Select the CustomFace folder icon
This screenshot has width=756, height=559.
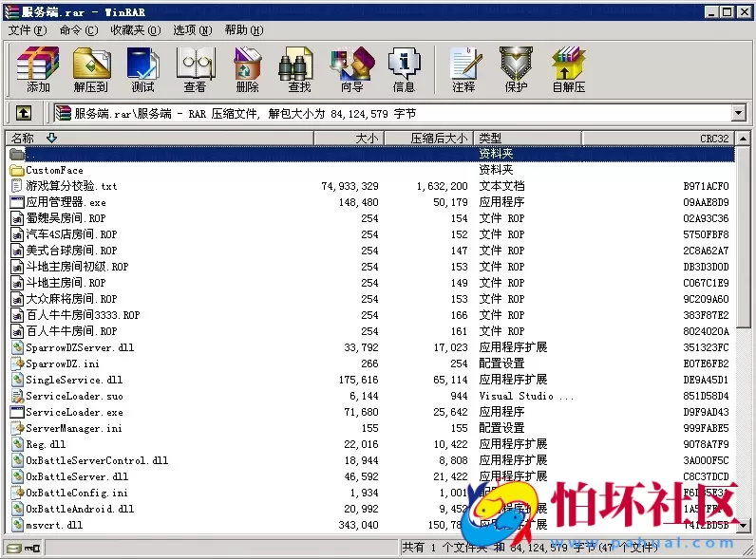[x=17, y=170]
